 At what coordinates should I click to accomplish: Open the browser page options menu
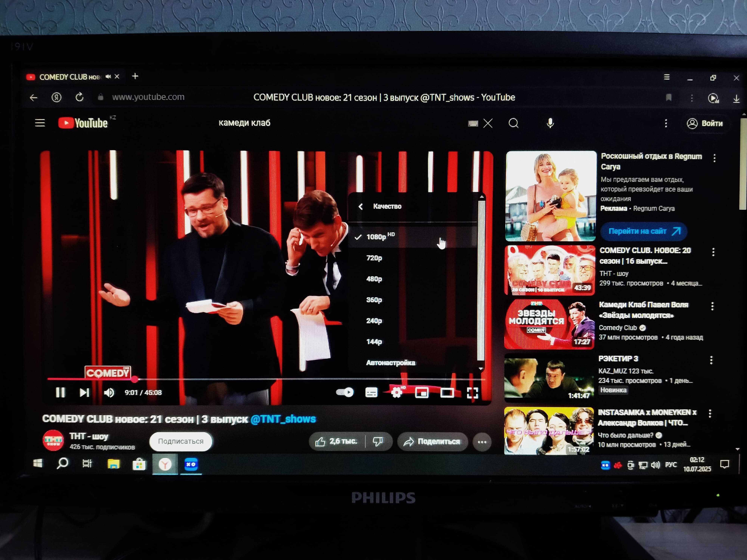coord(692,98)
